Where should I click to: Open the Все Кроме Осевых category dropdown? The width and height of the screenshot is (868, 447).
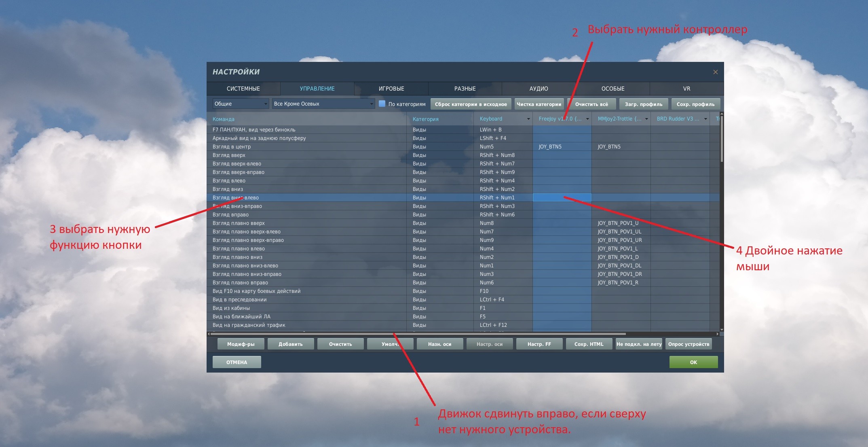(x=323, y=104)
